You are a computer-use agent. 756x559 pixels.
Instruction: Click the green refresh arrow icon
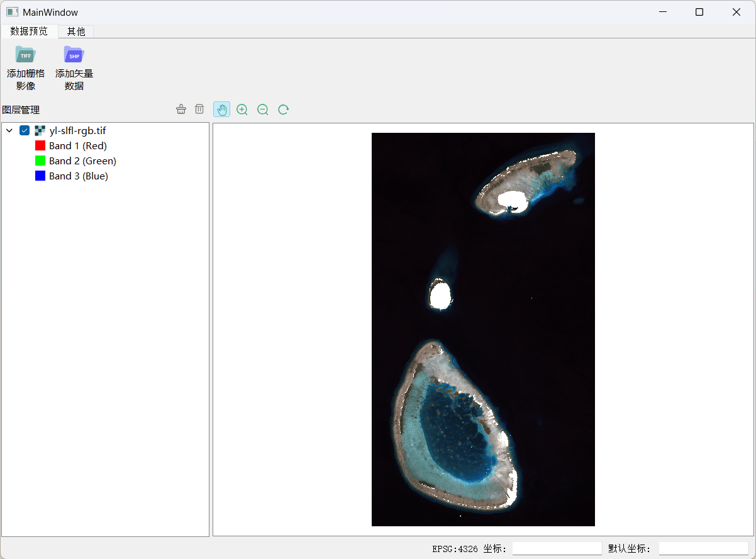pos(284,110)
